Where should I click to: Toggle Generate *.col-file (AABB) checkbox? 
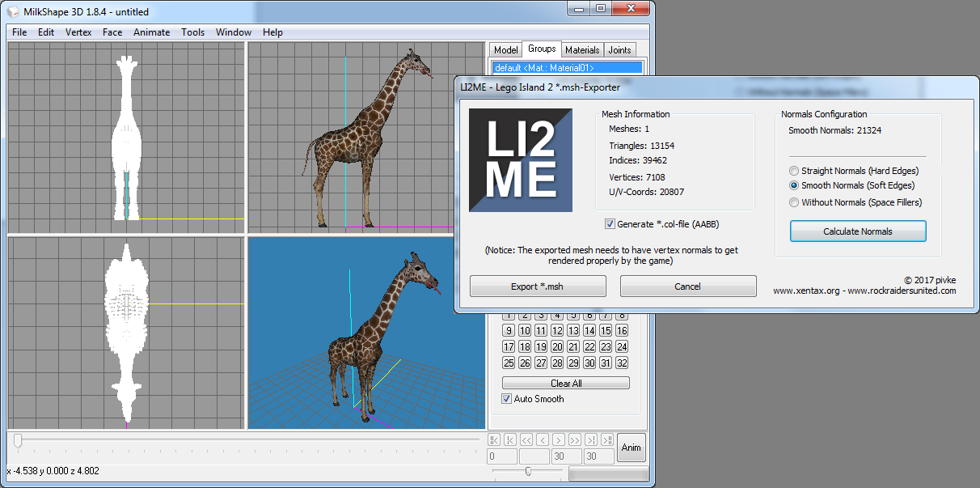coord(610,224)
